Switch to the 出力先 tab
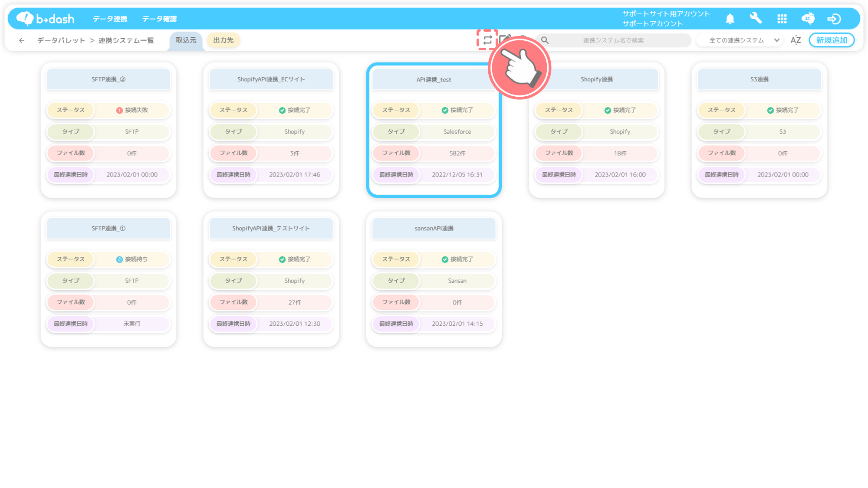The width and height of the screenshot is (868, 488). click(224, 40)
